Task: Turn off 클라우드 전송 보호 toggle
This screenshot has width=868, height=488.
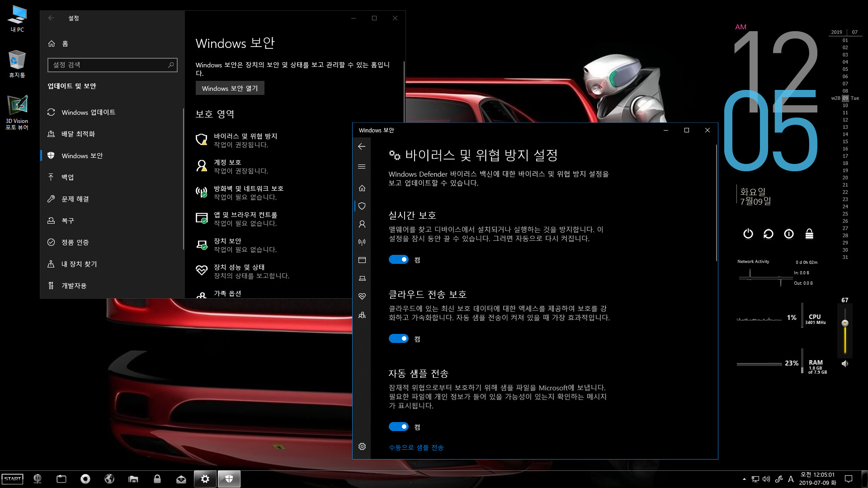Action: (398, 338)
